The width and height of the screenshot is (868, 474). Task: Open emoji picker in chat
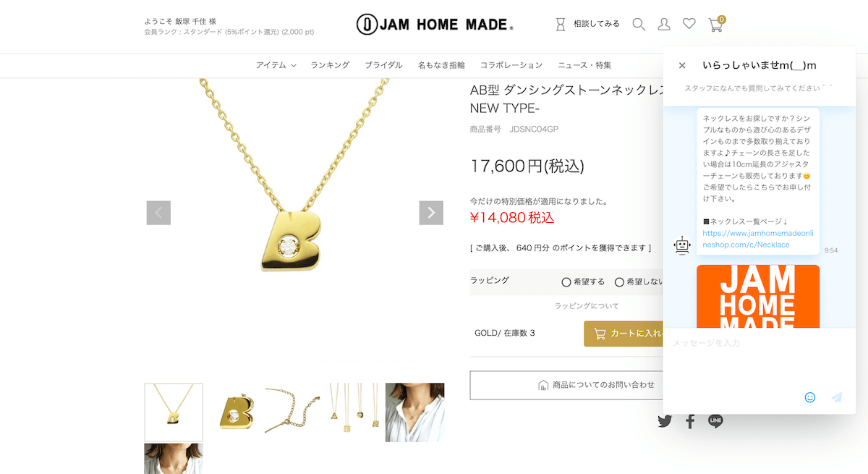point(810,397)
